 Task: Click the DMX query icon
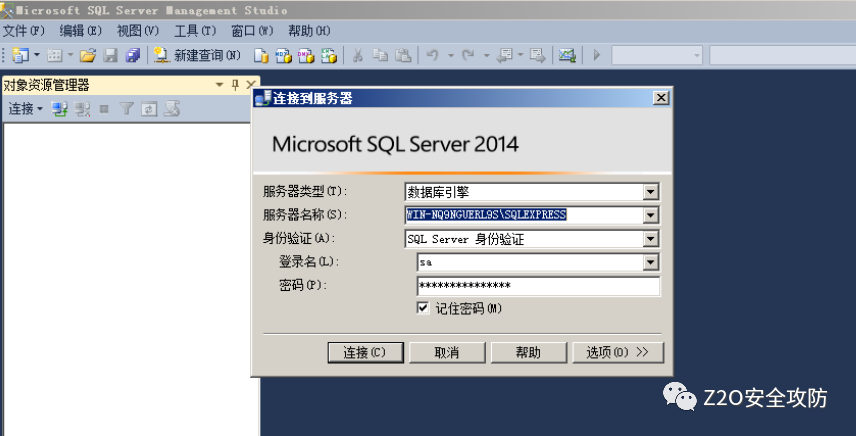coord(306,55)
